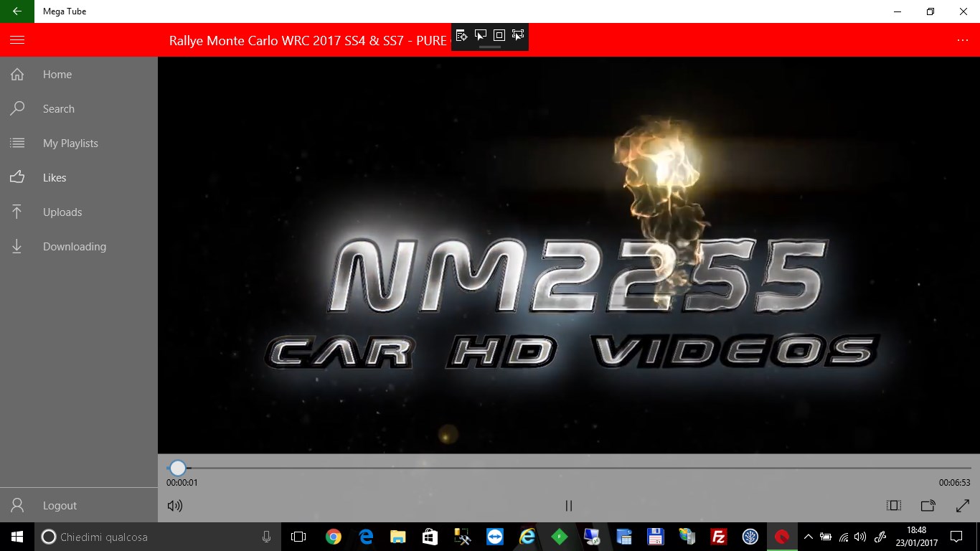
Task: Toggle track focused element tool
Action: [x=518, y=35]
